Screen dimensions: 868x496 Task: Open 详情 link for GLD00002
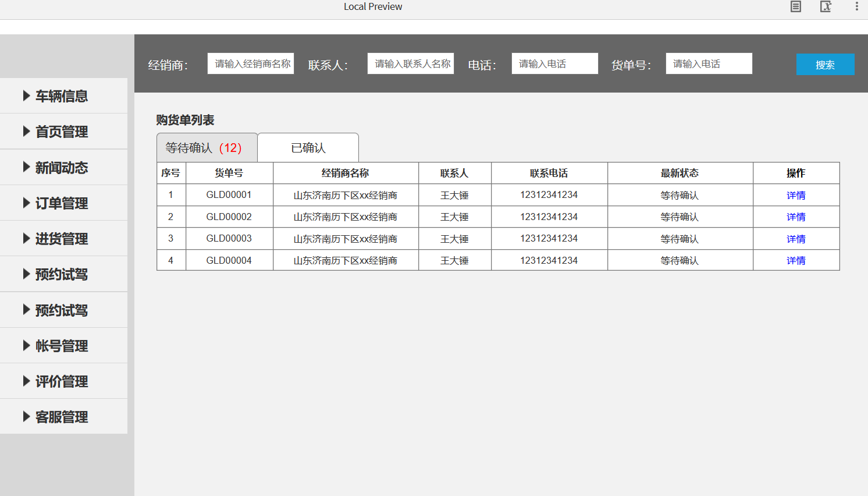click(796, 217)
